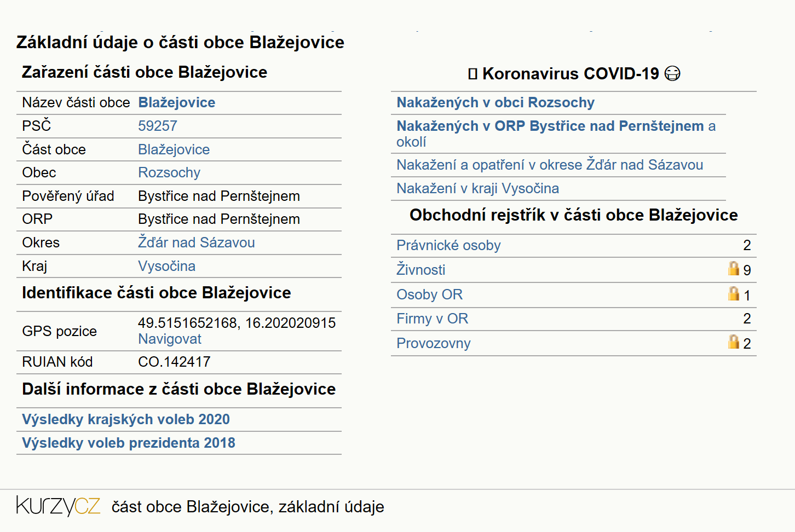Open the Blažejovice name link
795x532 pixels.
177,102
